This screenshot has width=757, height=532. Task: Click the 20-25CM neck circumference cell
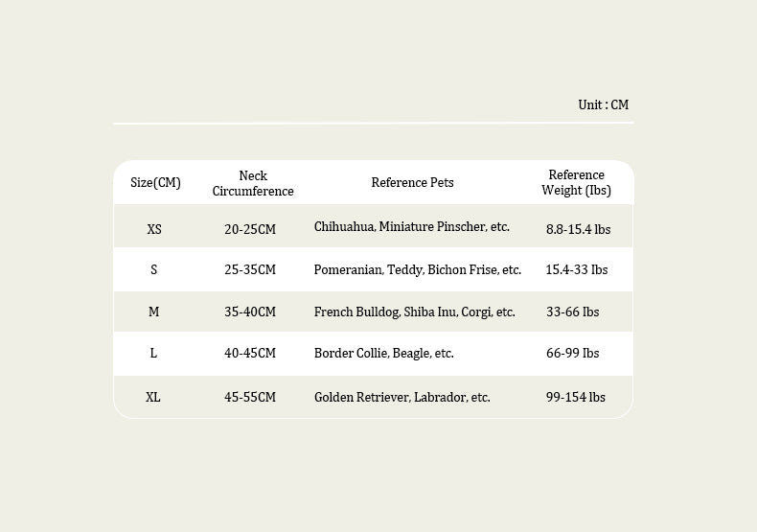(250, 229)
